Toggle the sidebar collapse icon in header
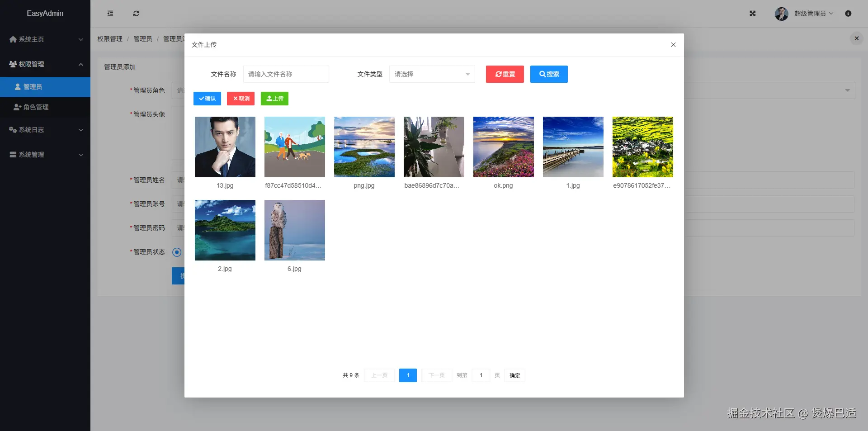This screenshot has width=868, height=431. pos(110,14)
